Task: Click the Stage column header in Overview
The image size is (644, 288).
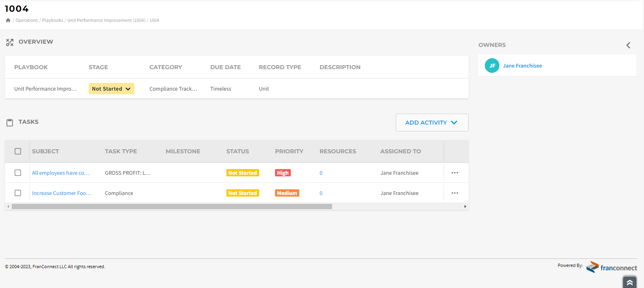Action: (x=98, y=67)
